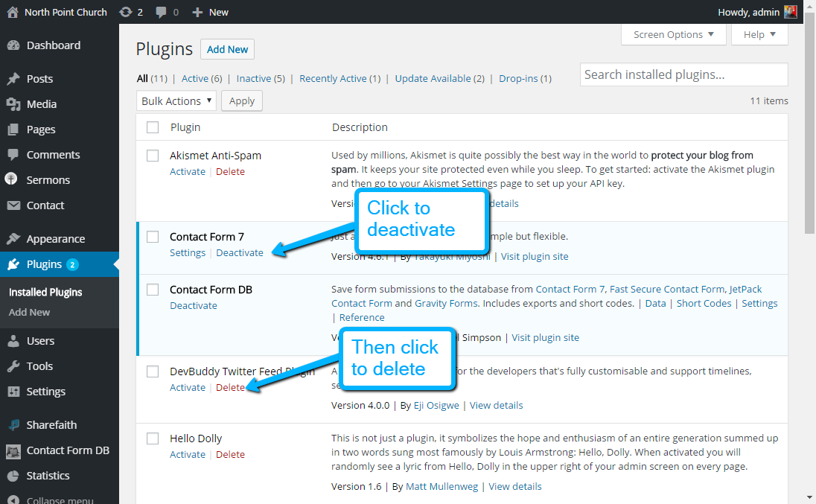The image size is (816, 504).
Task: Open the Bulk Actions dropdown
Action: click(176, 101)
